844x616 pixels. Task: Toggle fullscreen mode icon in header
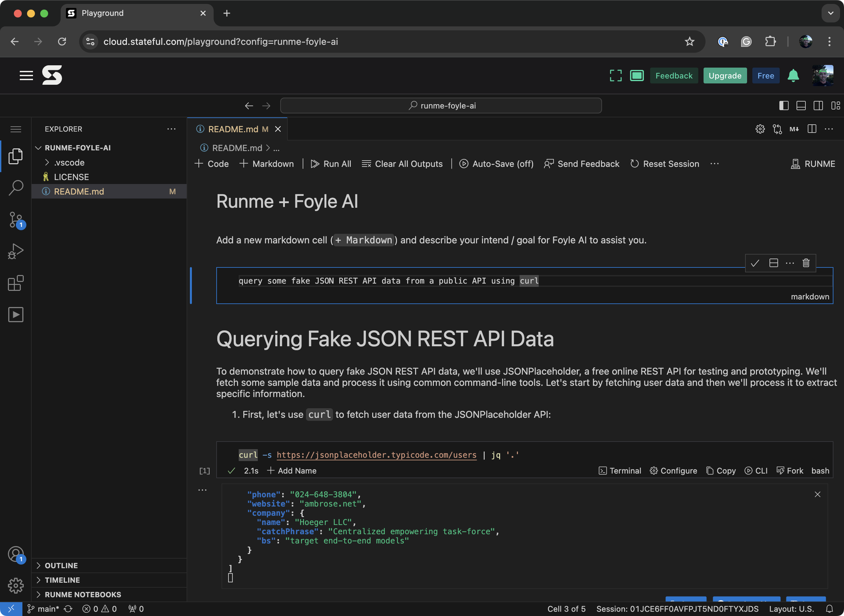click(x=616, y=76)
